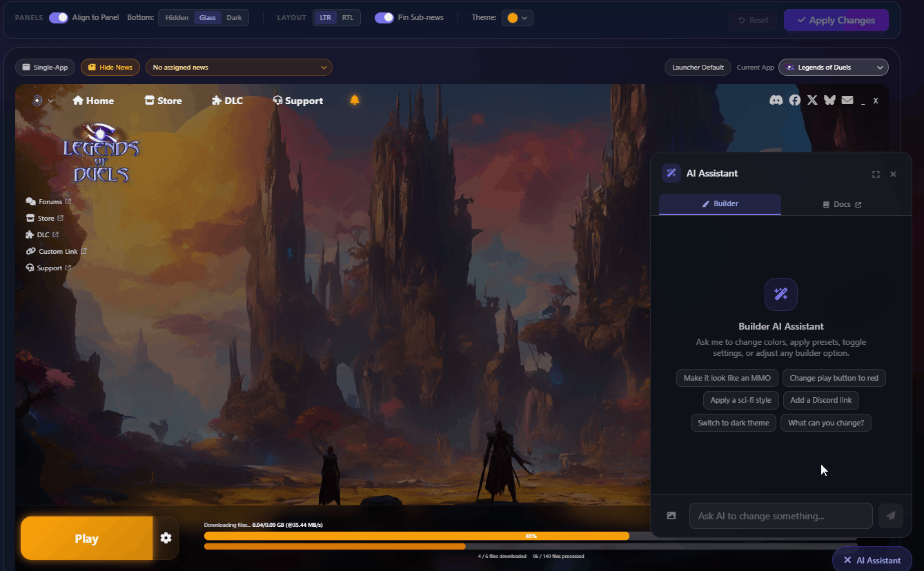Click the email envelope icon
Viewport: 924px width, 571px height.
click(847, 101)
